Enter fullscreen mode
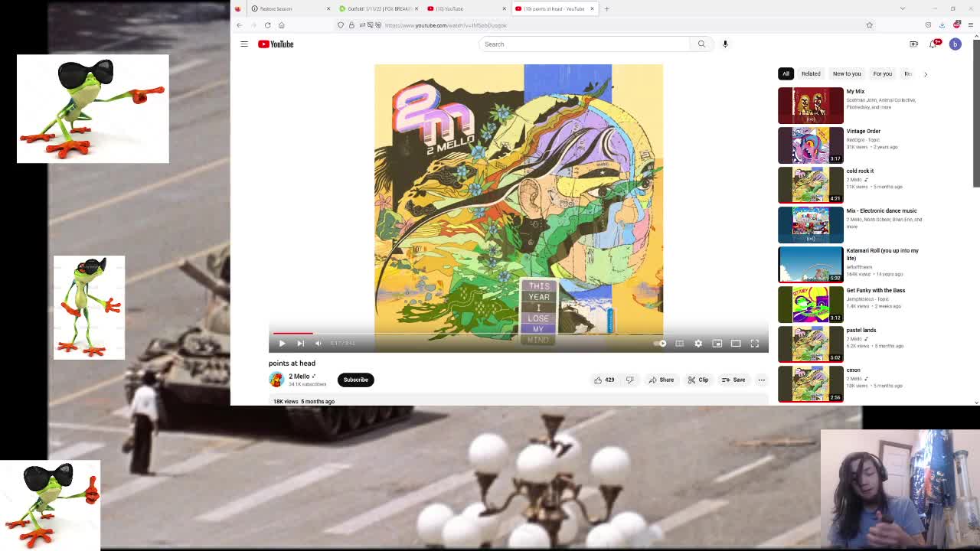 pos(754,344)
